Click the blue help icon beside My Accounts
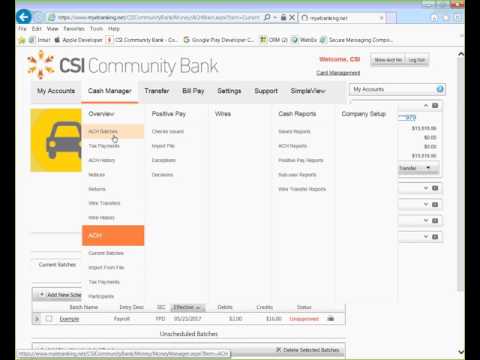The height and width of the screenshot is (360, 480). (x=440, y=89)
